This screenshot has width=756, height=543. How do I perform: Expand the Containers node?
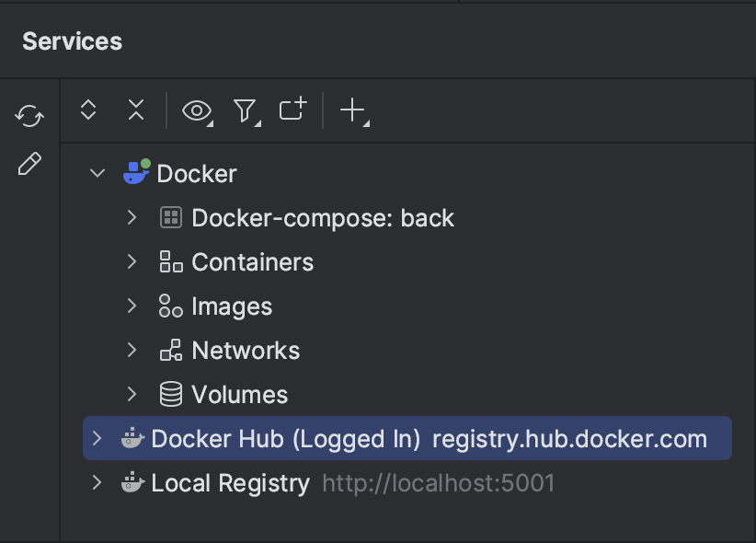pyautogui.click(x=132, y=261)
